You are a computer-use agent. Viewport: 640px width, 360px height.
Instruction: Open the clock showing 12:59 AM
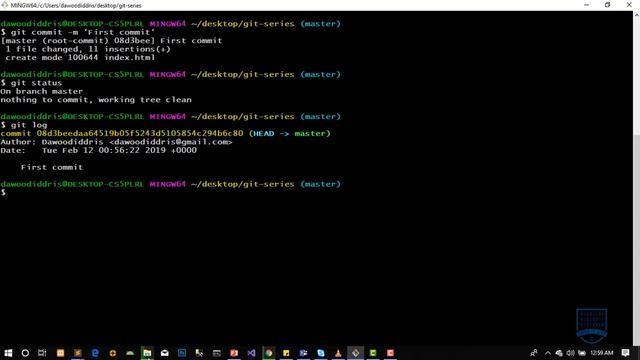[602, 353]
